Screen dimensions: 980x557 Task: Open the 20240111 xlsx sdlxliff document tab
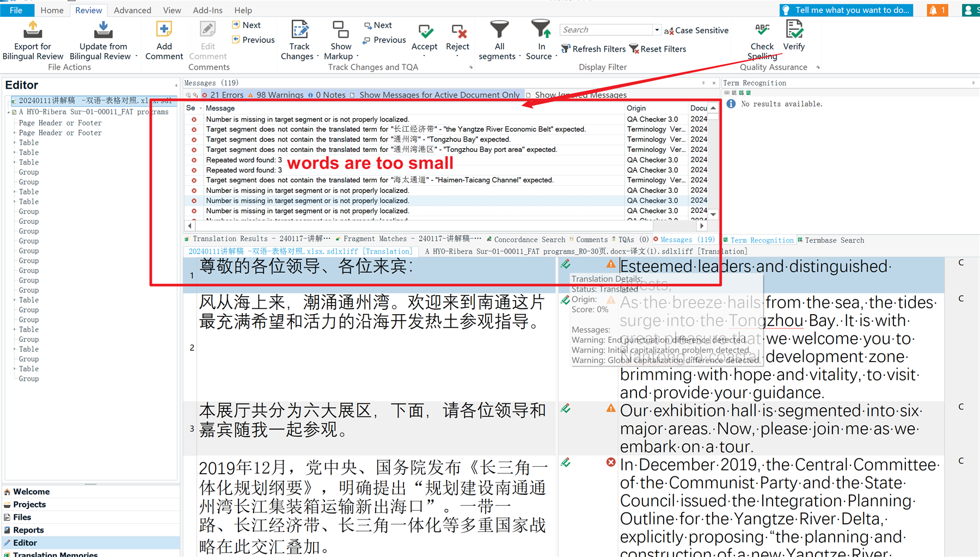pyautogui.click(x=300, y=252)
